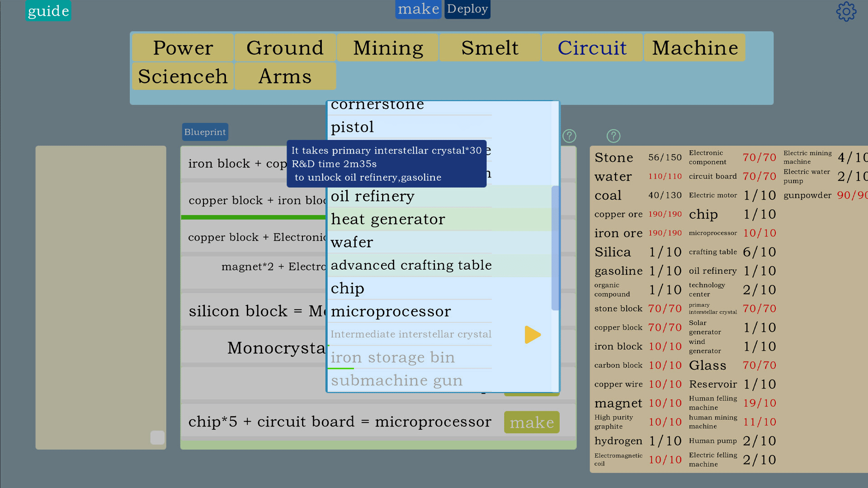Click make button for microprocessor recipe
This screenshot has height=488, width=868.
532,422
